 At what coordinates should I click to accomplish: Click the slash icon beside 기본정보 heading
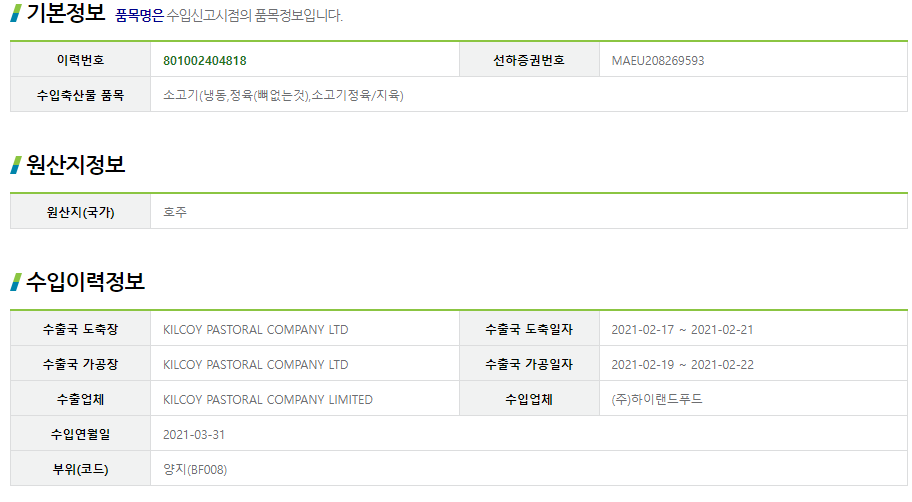(16, 13)
